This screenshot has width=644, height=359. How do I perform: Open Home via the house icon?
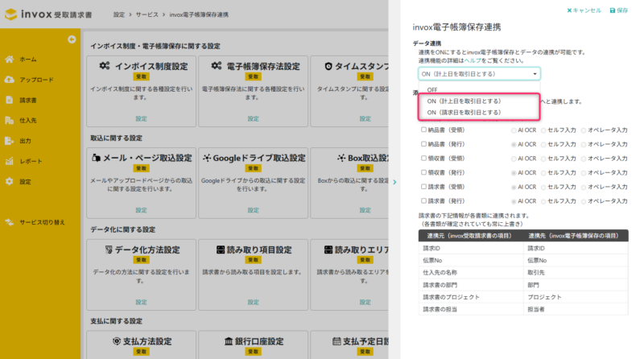coord(9,59)
